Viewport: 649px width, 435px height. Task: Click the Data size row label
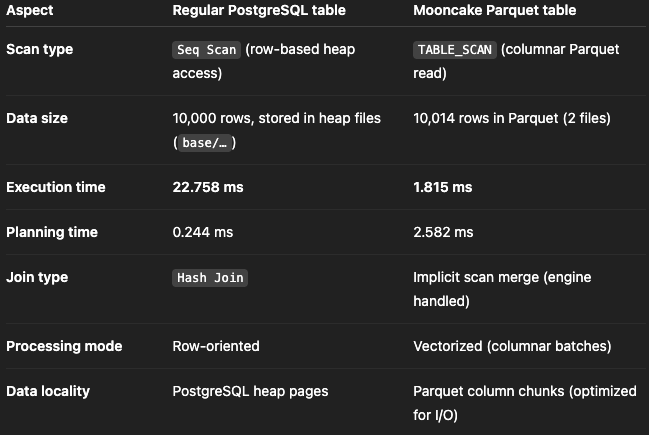(37, 118)
